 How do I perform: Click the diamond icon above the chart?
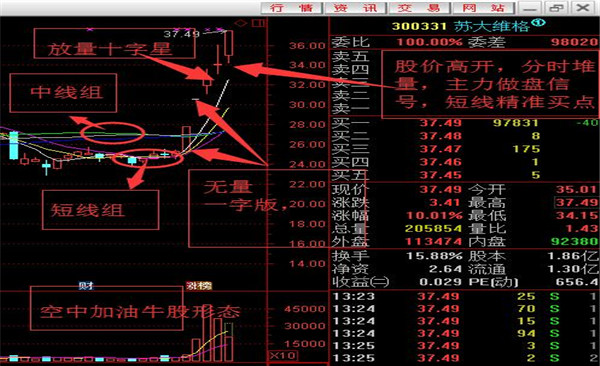(241, 23)
